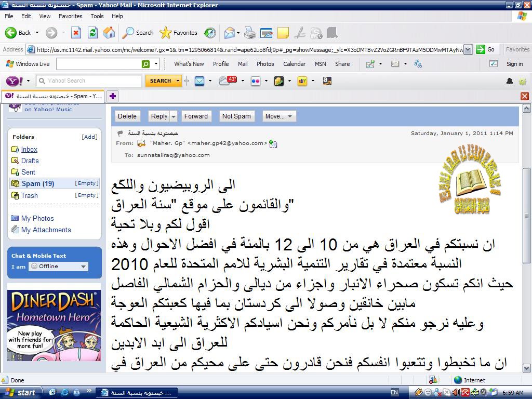Image resolution: width=532 pixels, height=399 pixels.
Task: Empty the Spam folder
Action: (x=87, y=183)
